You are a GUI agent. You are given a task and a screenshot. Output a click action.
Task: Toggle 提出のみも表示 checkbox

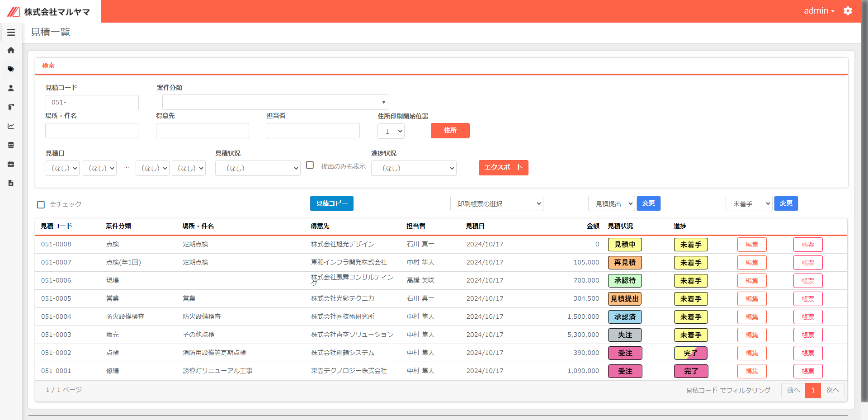(310, 165)
